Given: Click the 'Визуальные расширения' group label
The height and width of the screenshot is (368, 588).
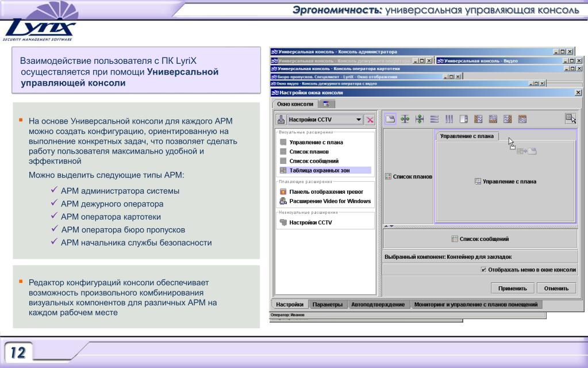Looking at the screenshot, I should click(306, 132).
